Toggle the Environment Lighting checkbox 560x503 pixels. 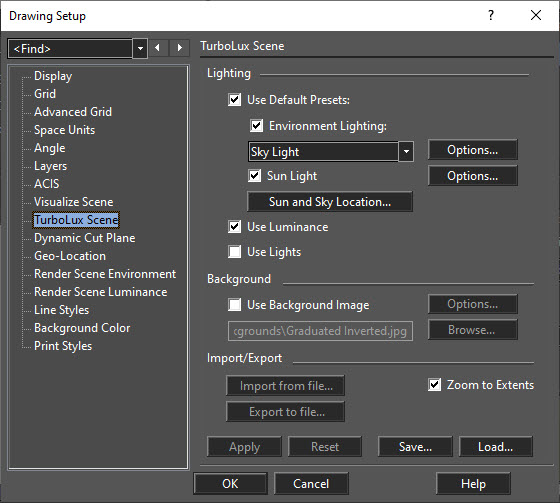click(256, 126)
